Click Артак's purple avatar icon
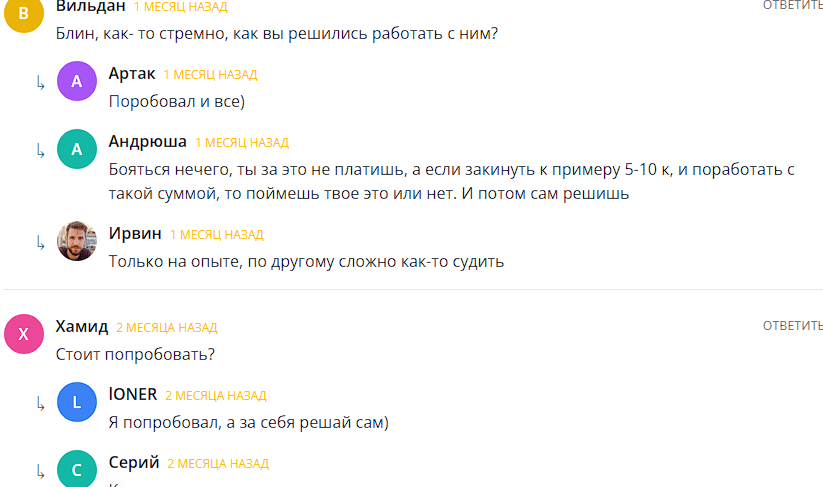 point(77,82)
